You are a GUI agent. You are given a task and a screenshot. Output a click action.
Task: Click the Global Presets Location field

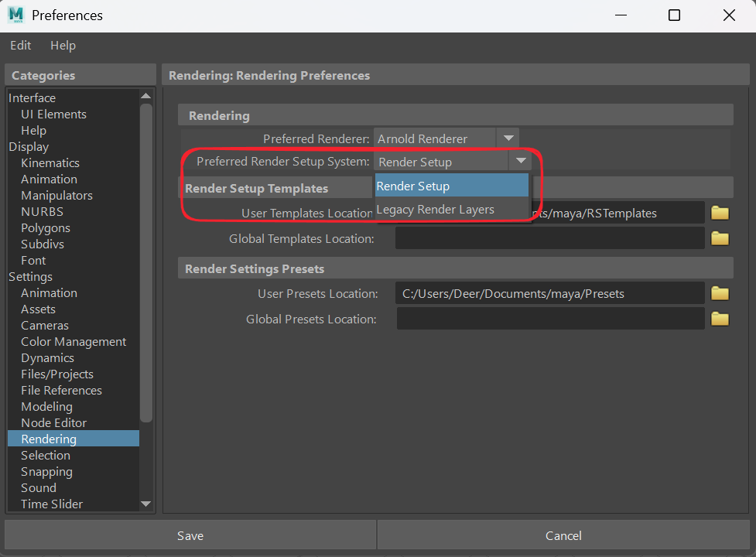(x=551, y=319)
